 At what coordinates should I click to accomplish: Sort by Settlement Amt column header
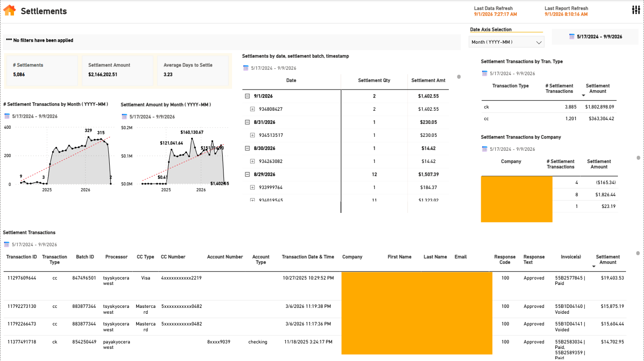pos(428,81)
